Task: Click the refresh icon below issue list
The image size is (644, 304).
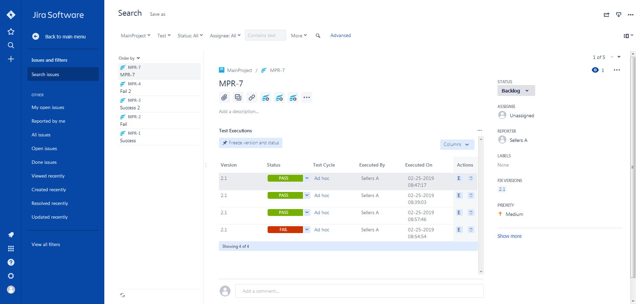Action: coord(122,295)
